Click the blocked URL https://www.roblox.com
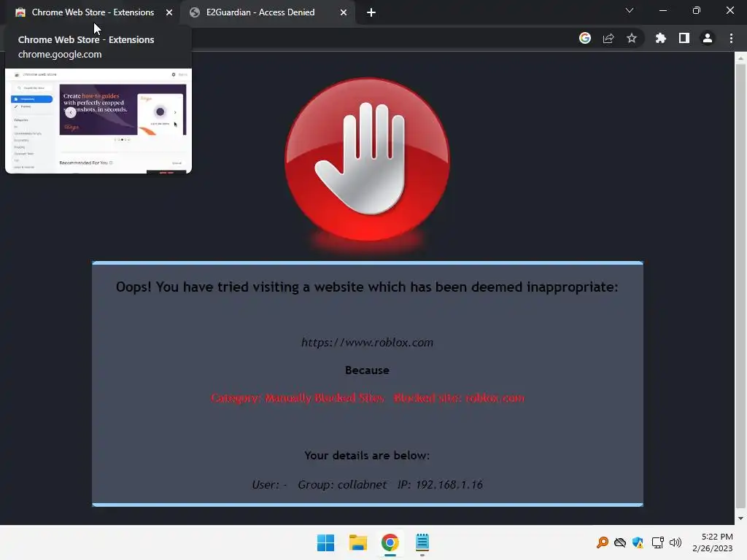747x560 pixels. coord(368,343)
